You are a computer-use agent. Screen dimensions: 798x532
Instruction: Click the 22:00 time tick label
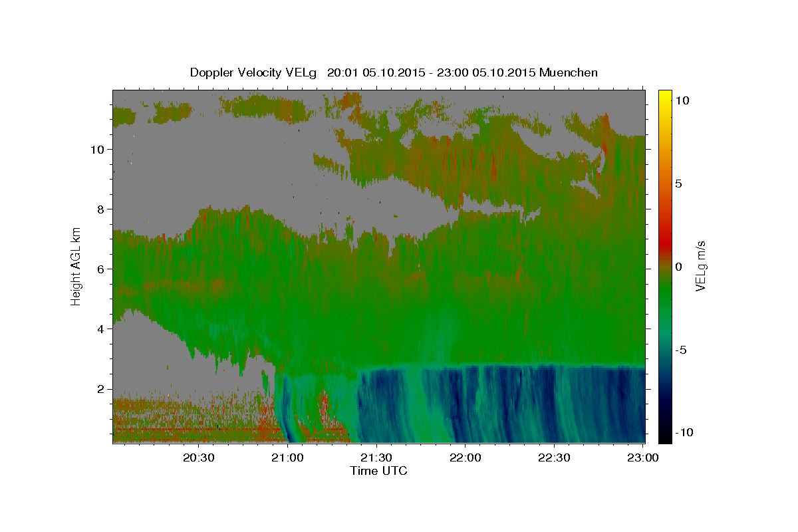click(465, 458)
